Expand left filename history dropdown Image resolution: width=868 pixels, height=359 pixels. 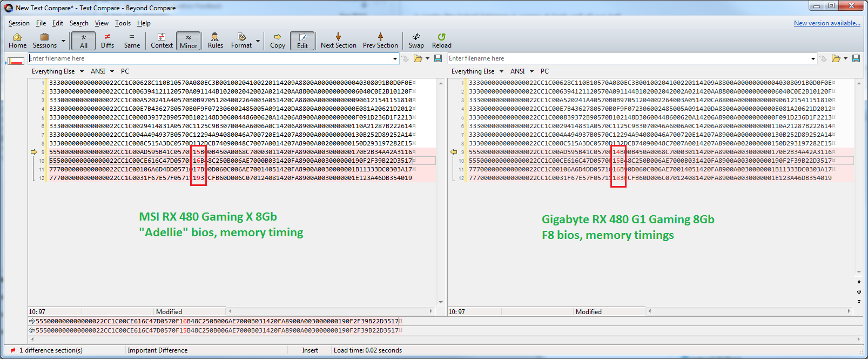(x=395, y=58)
